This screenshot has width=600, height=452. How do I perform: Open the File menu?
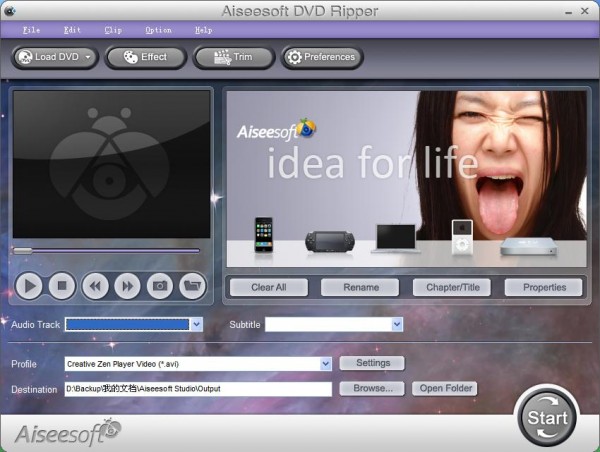[31, 30]
